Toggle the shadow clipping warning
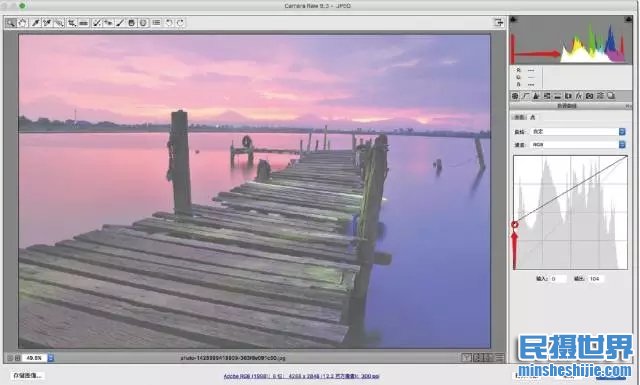Screen dimensions: 640x385 point(513,19)
